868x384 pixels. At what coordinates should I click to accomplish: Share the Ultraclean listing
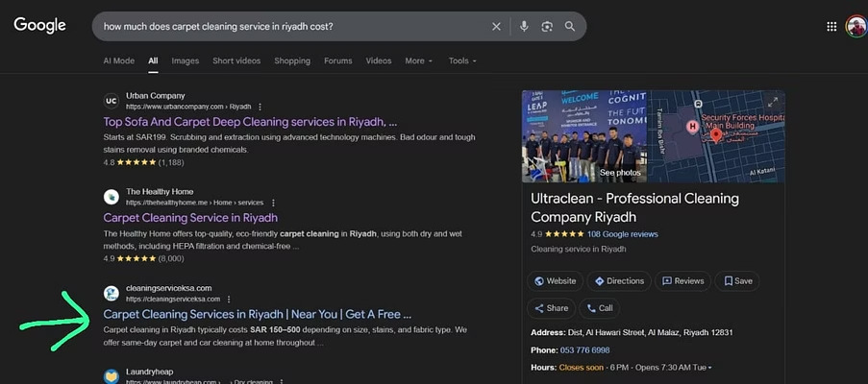[x=552, y=308]
